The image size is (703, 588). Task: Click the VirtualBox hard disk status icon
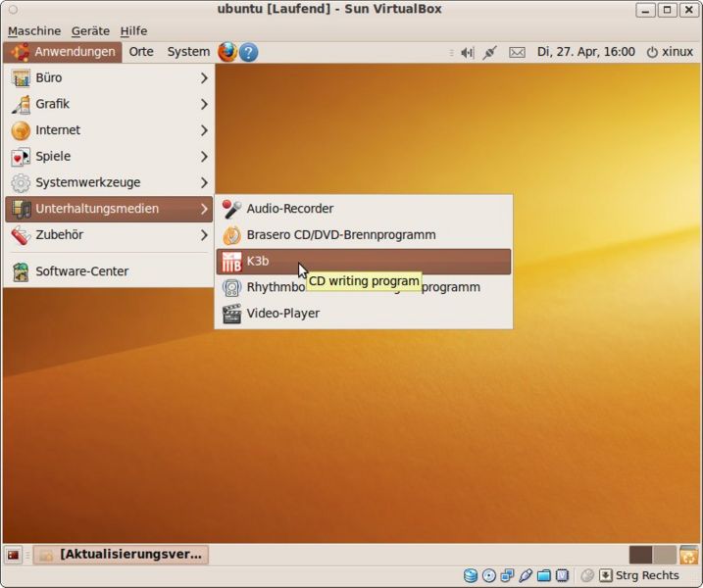pyautogui.click(x=471, y=575)
